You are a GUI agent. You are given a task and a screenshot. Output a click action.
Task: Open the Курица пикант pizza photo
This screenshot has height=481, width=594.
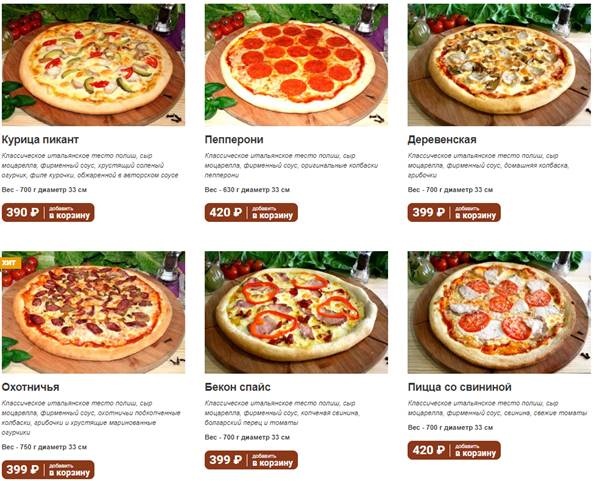click(x=93, y=64)
